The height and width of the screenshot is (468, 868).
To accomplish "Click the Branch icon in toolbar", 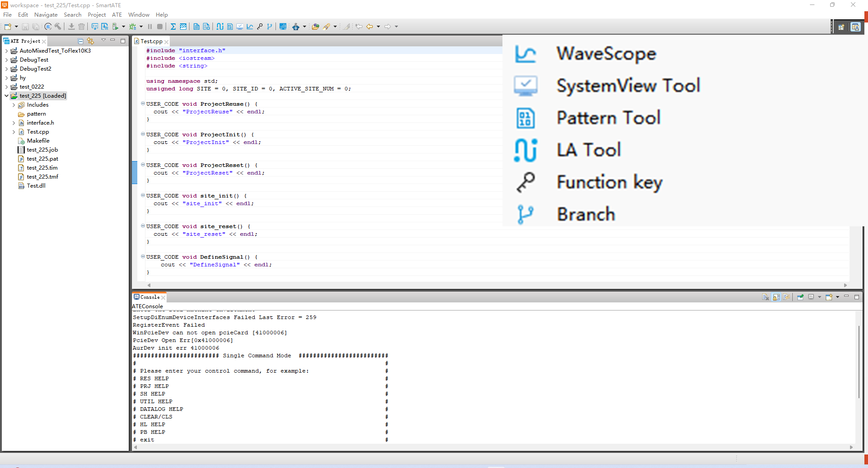I will (270, 27).
